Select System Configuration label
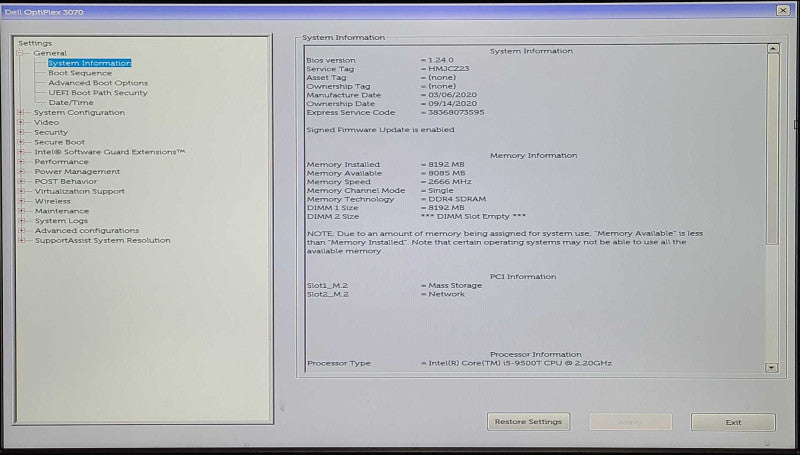800x455 pixels. tap(79, 112)
